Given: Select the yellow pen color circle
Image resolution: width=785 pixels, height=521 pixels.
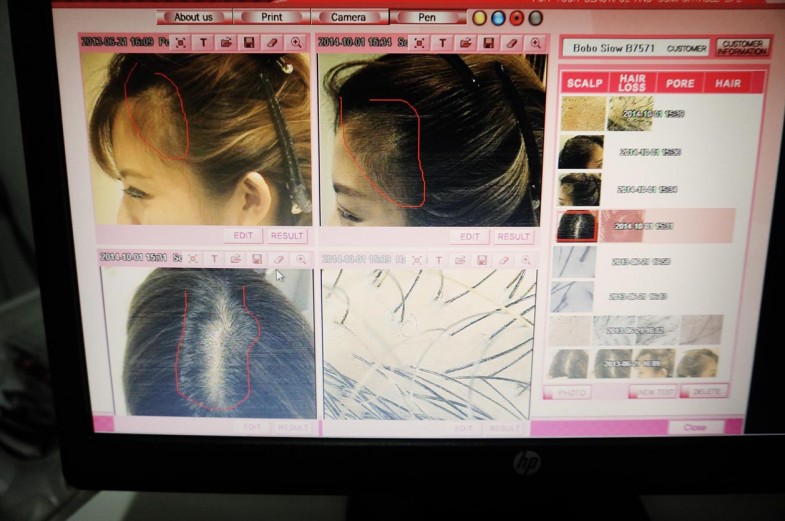Looking at the screenshot, I should (479, 18).
